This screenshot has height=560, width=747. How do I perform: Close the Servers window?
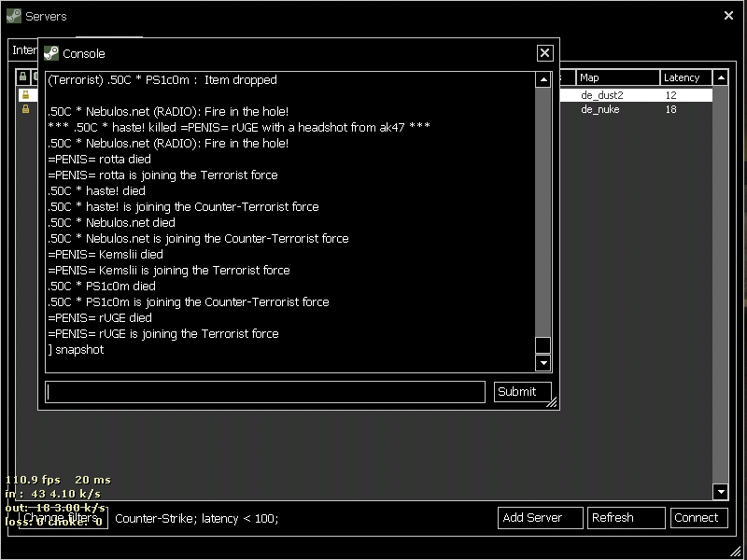tap(728, 16)
